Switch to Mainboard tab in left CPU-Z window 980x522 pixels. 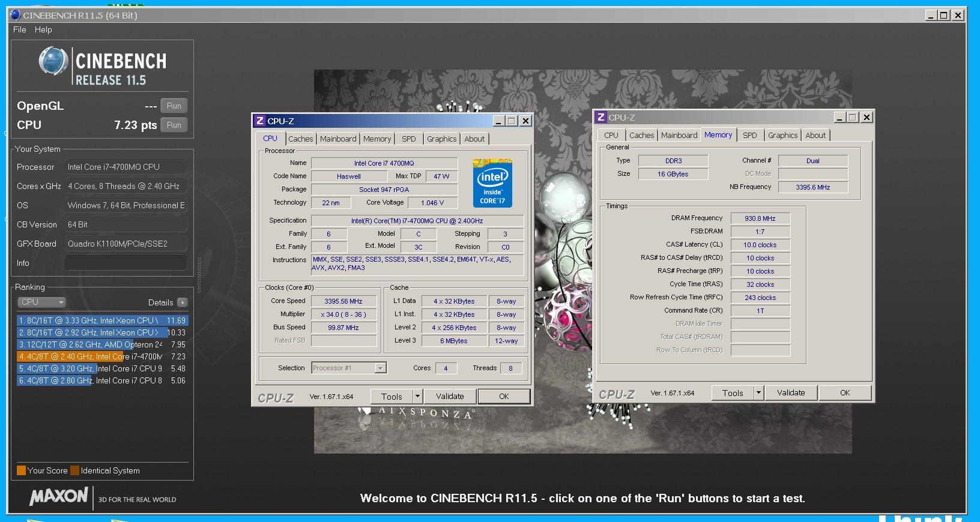pos(338,139)
